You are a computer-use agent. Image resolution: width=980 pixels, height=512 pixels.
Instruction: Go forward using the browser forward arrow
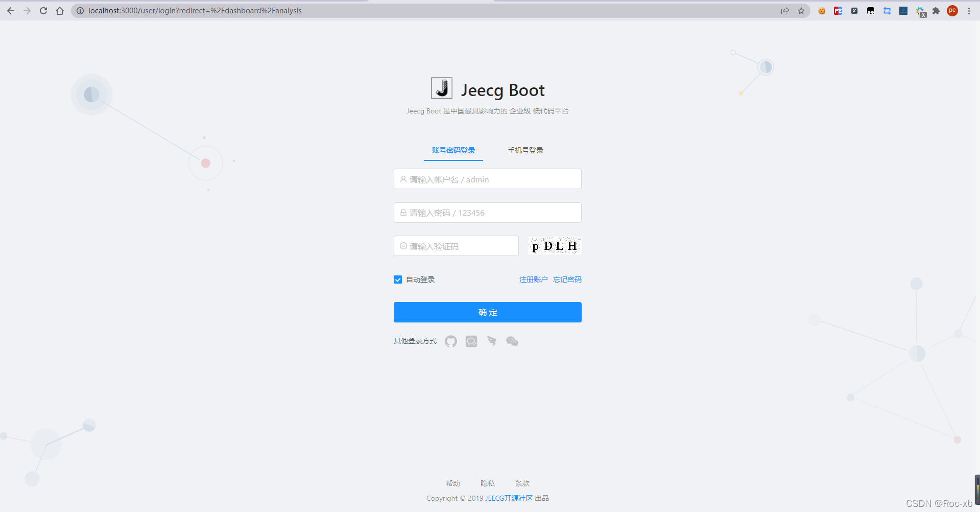coord(27,11)
